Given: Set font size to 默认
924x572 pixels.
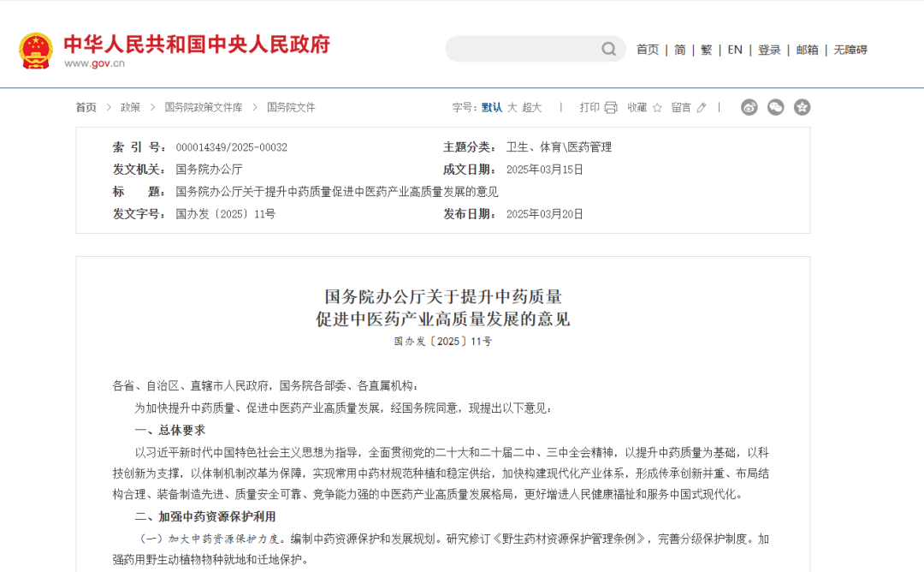Looking at the screenshot, I should (492, 108).
